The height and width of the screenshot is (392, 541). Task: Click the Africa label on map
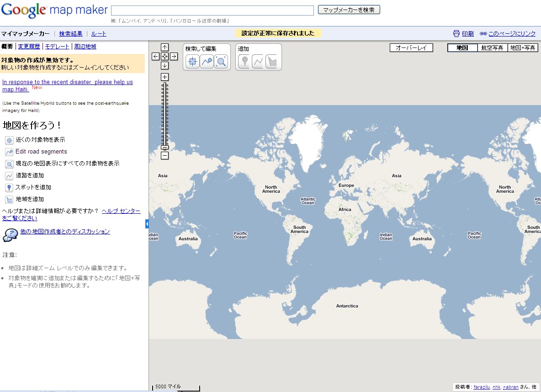point(345,209)
